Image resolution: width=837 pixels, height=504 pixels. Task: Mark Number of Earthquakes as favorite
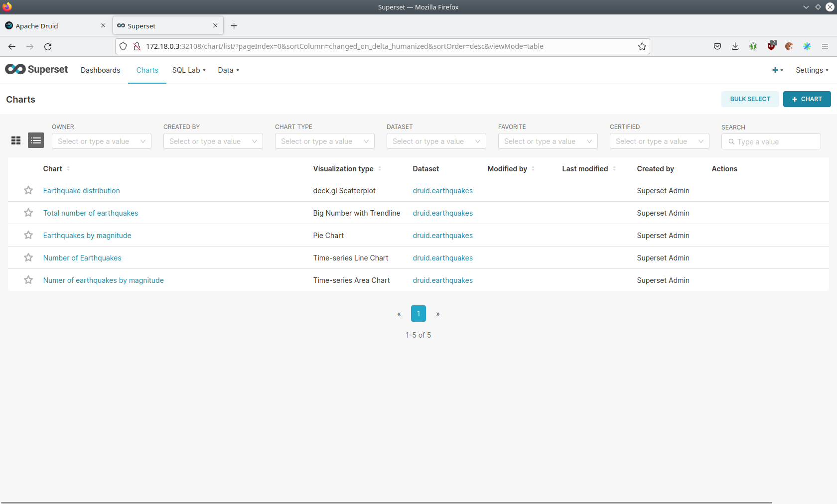tap(28, 257)
